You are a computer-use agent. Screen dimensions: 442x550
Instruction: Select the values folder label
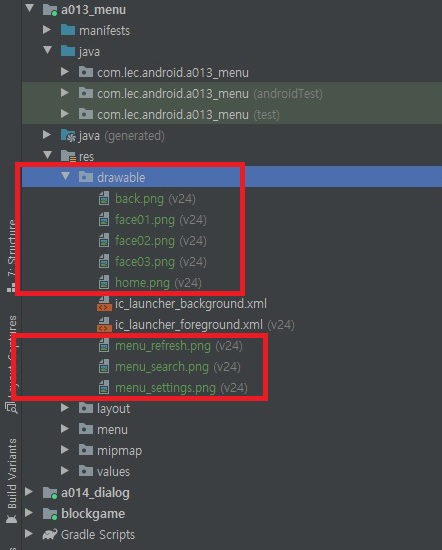point(113,472)
